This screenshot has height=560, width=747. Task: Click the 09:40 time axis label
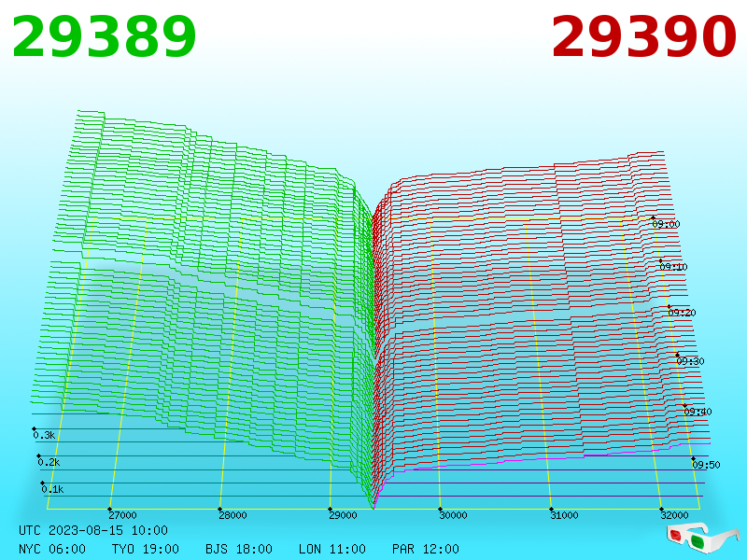[x=698, y=412]
